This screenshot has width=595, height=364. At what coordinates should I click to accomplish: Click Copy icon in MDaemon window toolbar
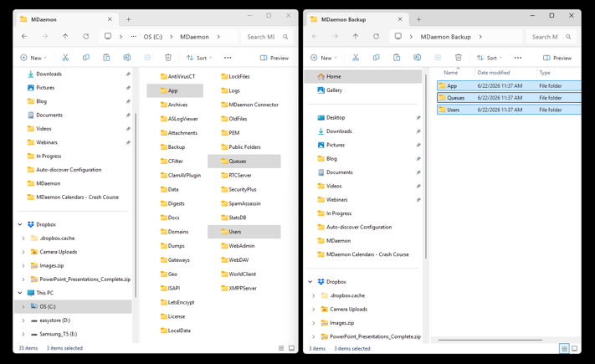[86, 58]
